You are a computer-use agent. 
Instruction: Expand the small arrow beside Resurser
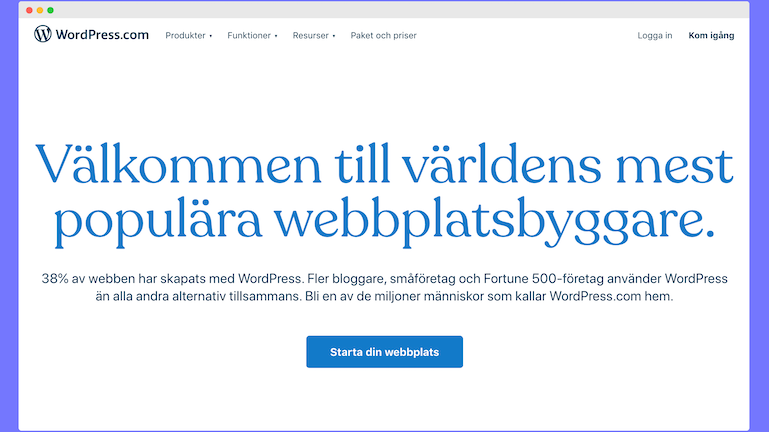(334, 36)
